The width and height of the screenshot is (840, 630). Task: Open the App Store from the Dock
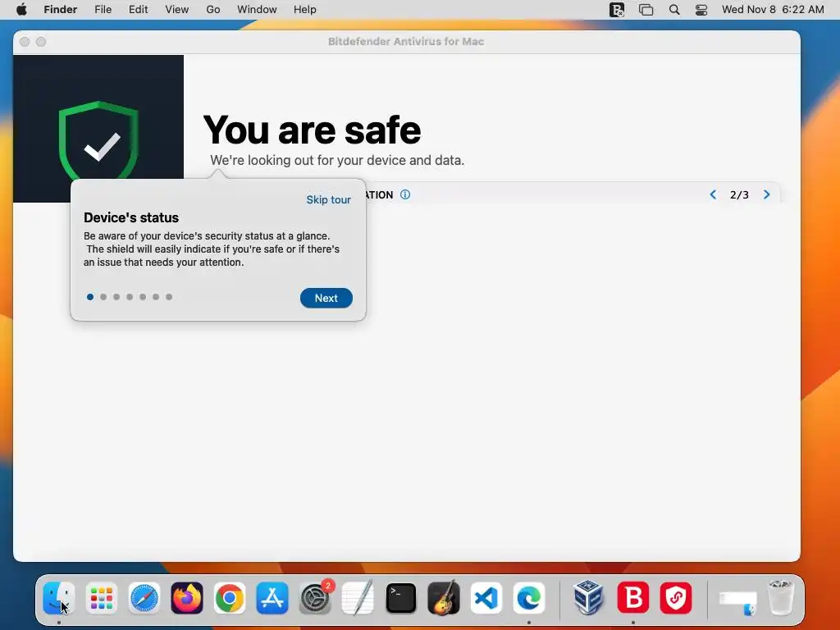point(272,598)
